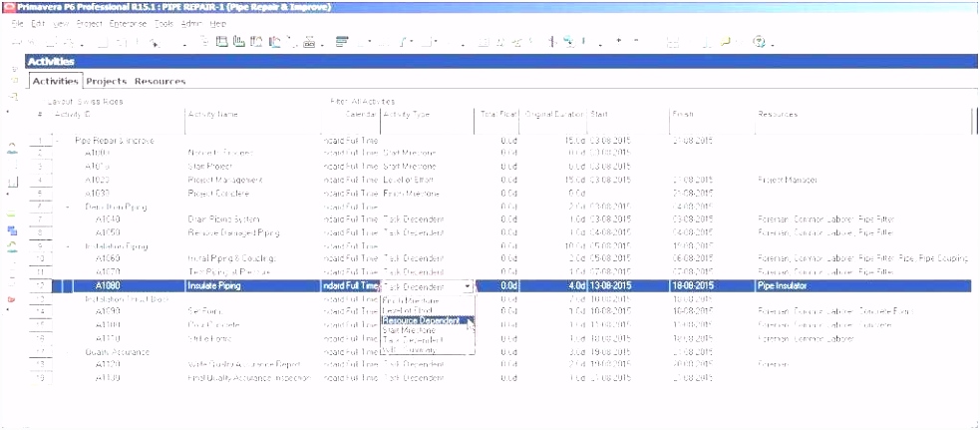Click the yellow note toolbar icon
This screenshot has width=980, height=430.
(726, 42)
